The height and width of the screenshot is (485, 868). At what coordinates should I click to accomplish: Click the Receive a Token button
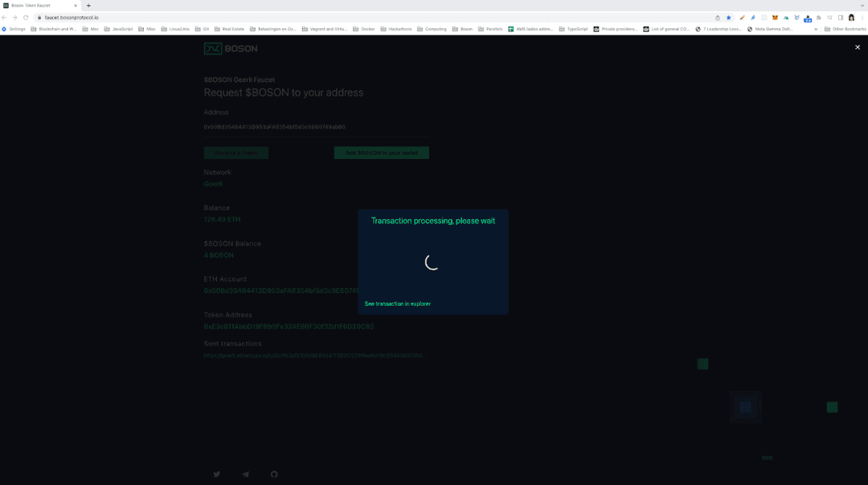point(236,152)
